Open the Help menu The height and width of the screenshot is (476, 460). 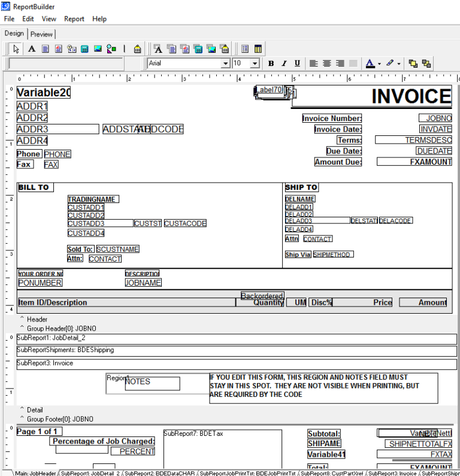99,19
